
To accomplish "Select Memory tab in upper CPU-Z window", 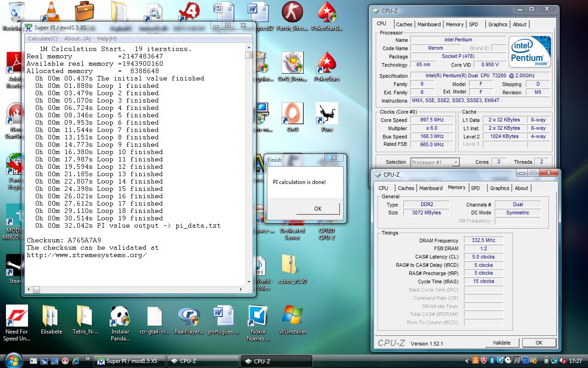I will click(455, 24).
